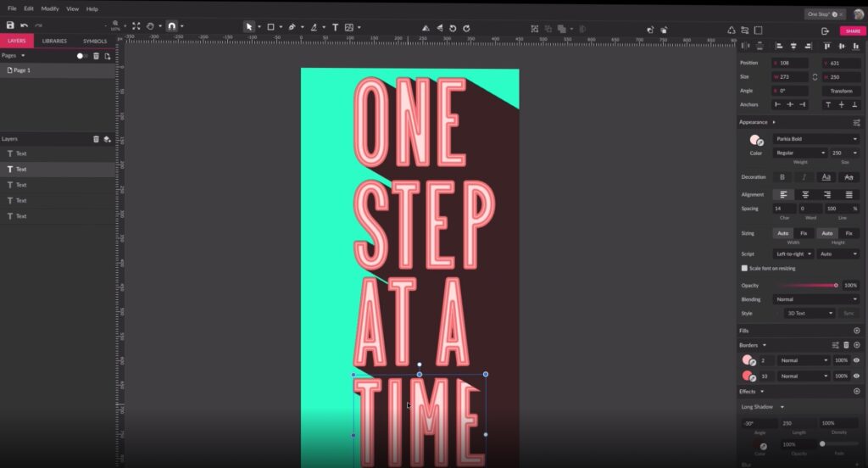This screenshot has height=468, width=868.
Task: Set text alignment to center
Action: tap(805, 194)
